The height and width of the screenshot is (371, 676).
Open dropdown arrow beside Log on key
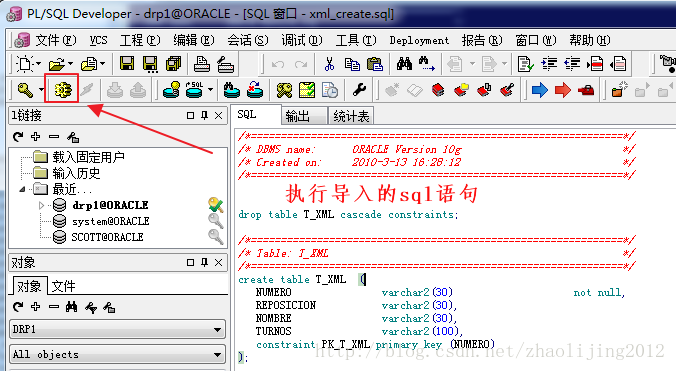pyautogui.click(x=41, y=90)
